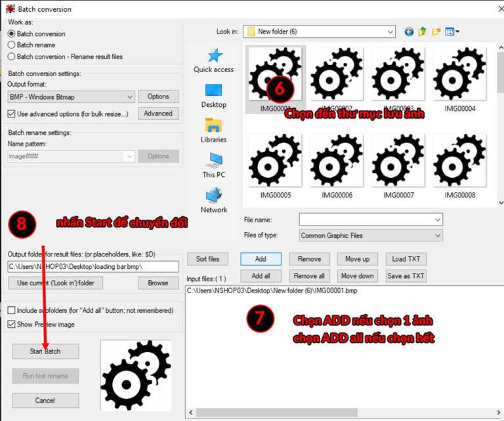The height and width of the screenshot is (421, 504).
Task: Open This PC in the sidebar
Action: (x=213, y=165)
